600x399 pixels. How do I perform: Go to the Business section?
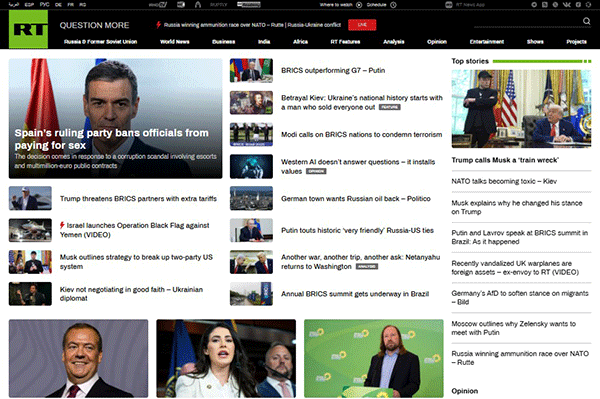(x=223, y=42)
